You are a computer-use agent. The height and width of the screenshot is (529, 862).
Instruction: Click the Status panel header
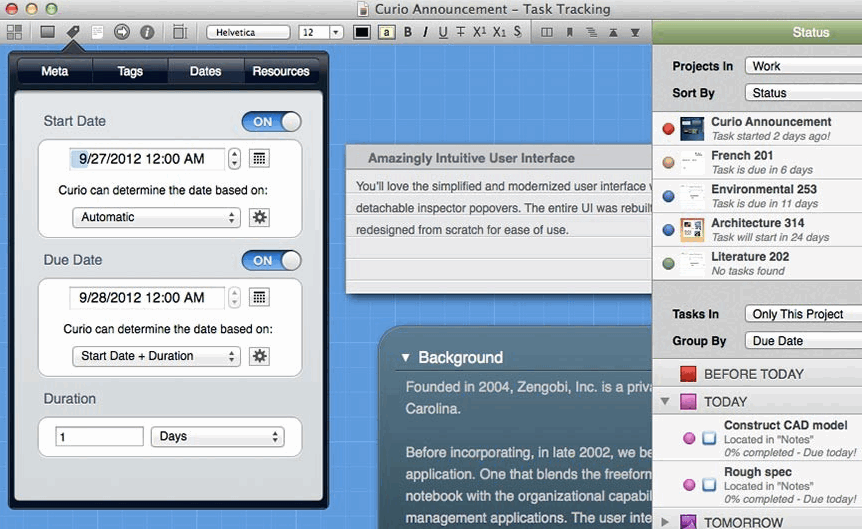point(757,32)
